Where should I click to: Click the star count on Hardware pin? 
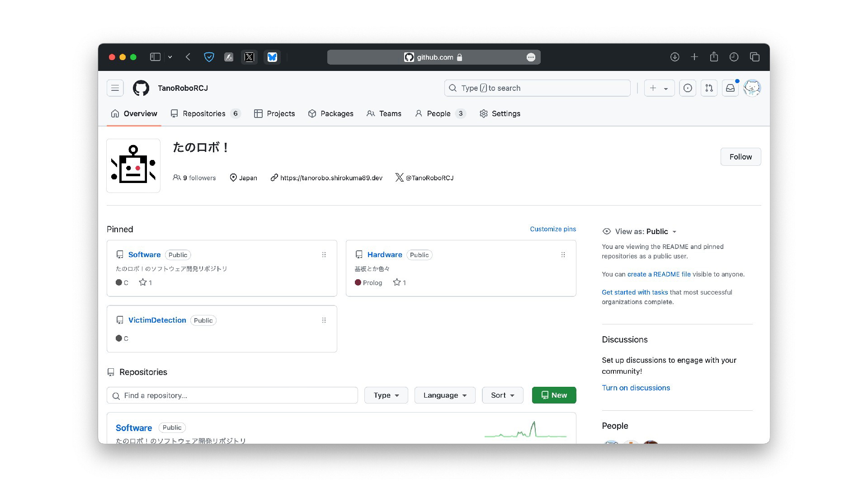(x=399, y=282)
